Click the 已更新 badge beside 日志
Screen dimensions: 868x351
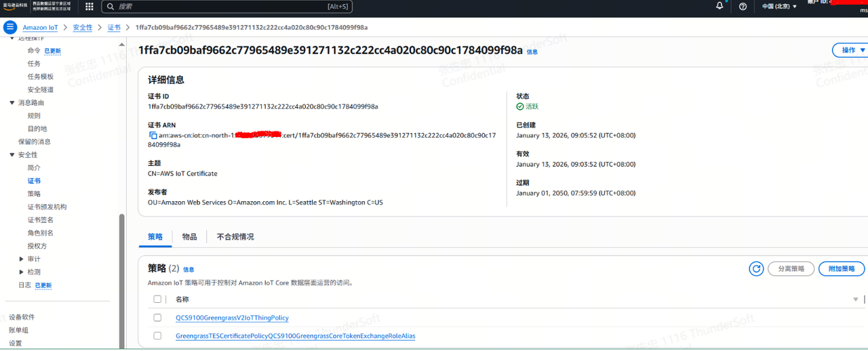43,285
